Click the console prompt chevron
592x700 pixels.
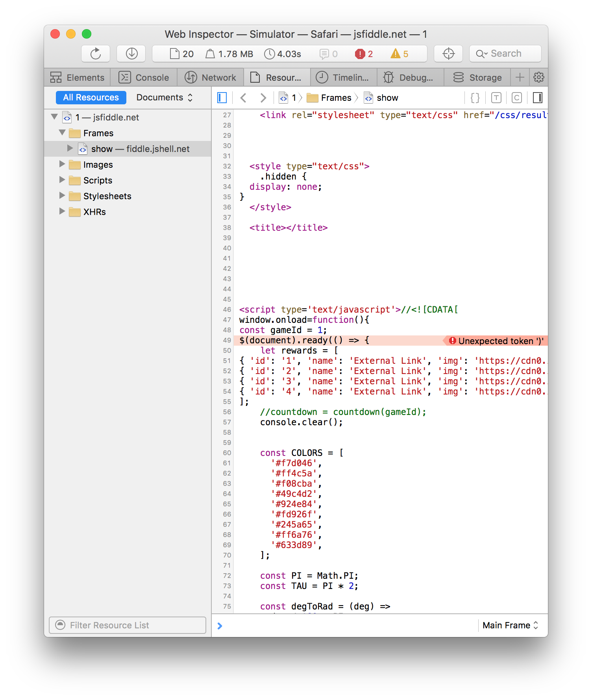click(220, 626)
